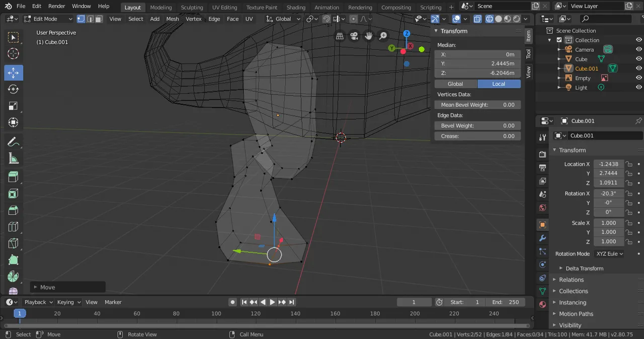Viewport: 644px width, 339px height.
Task: Switch median transform to Global
Action: pyautogui.click(x=455, y=84)
